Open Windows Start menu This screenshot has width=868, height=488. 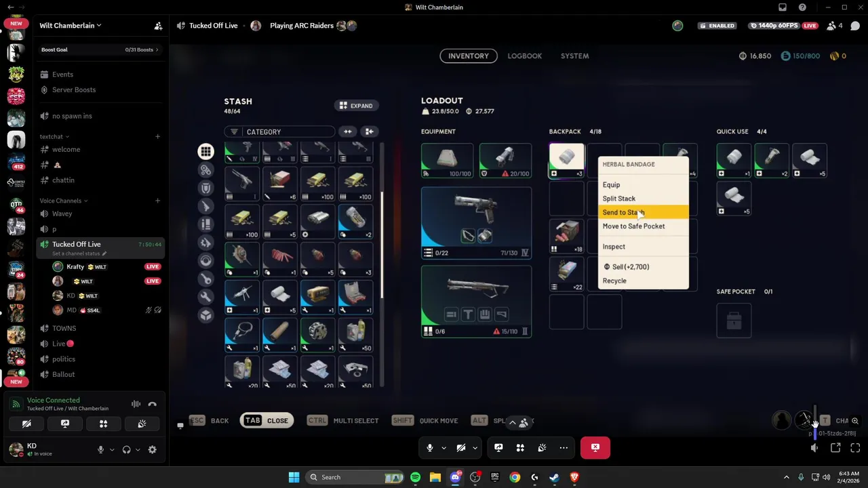[294, 477]
